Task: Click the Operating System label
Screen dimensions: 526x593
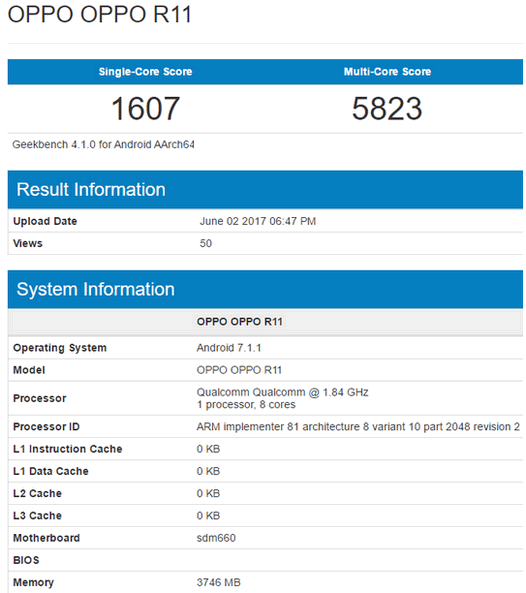Action: pyautogui.click(x=60, y=348)
